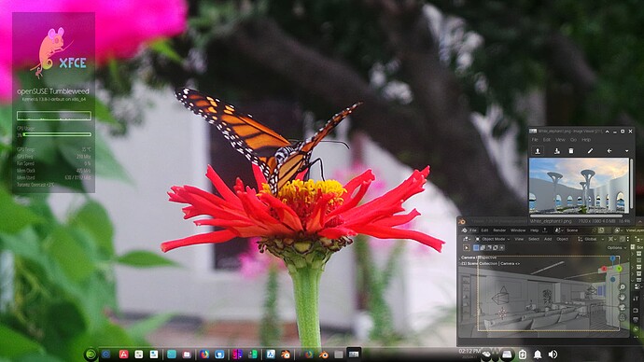
Task: Click the open file icon in Image Viewer toolbar
Action: [x=538, y=151]
